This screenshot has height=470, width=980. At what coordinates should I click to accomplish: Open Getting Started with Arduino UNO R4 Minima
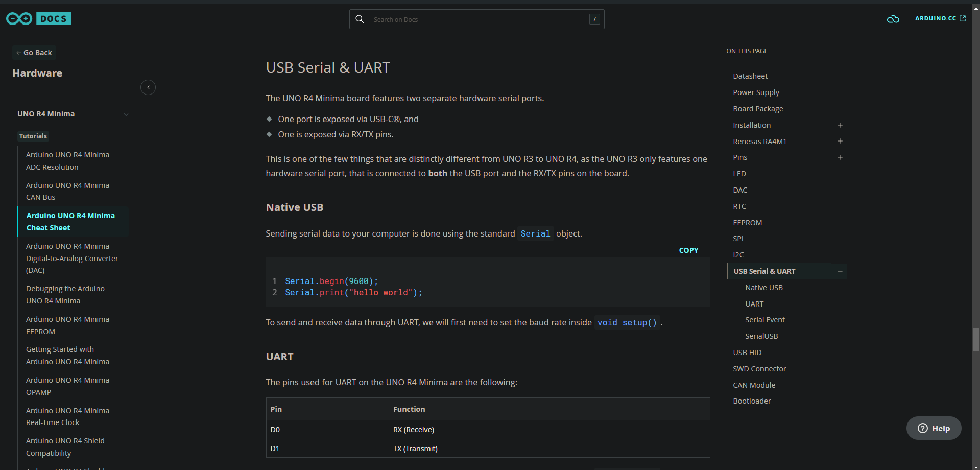coord(67,356)
